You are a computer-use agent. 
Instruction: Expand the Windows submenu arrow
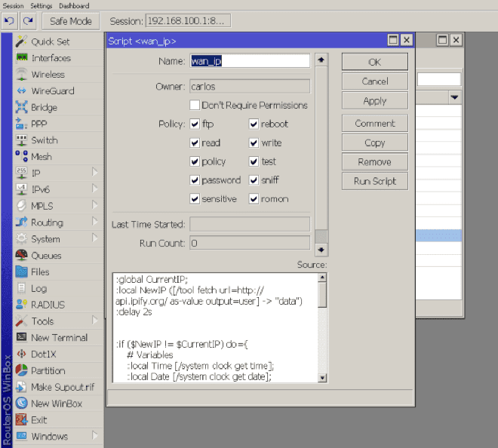pos(94,435)
